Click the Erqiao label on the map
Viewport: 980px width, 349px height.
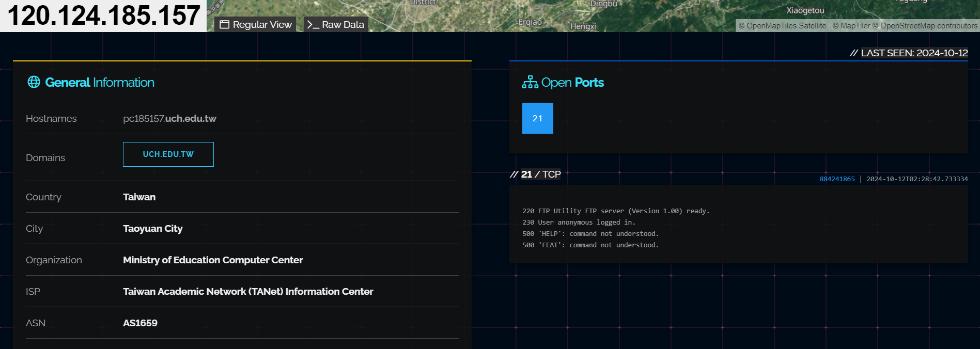[x=530, y=22]
